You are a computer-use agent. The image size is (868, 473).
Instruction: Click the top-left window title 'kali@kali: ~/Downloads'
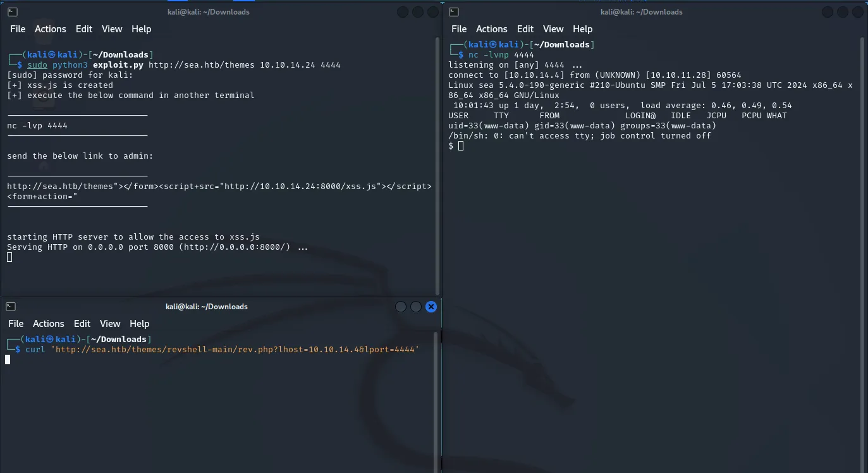tap(207, 12)
